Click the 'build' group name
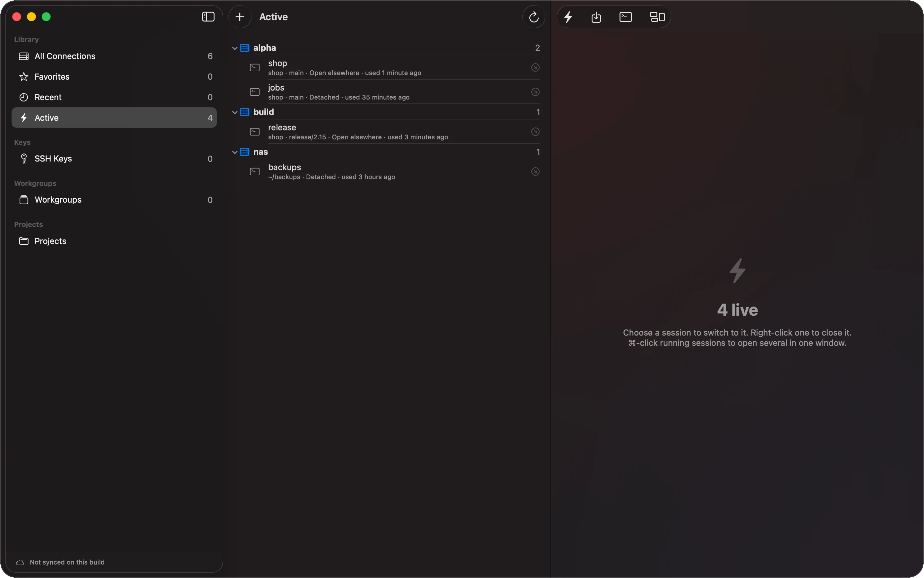The image size is (924, 578). click(x=263, y=112)
